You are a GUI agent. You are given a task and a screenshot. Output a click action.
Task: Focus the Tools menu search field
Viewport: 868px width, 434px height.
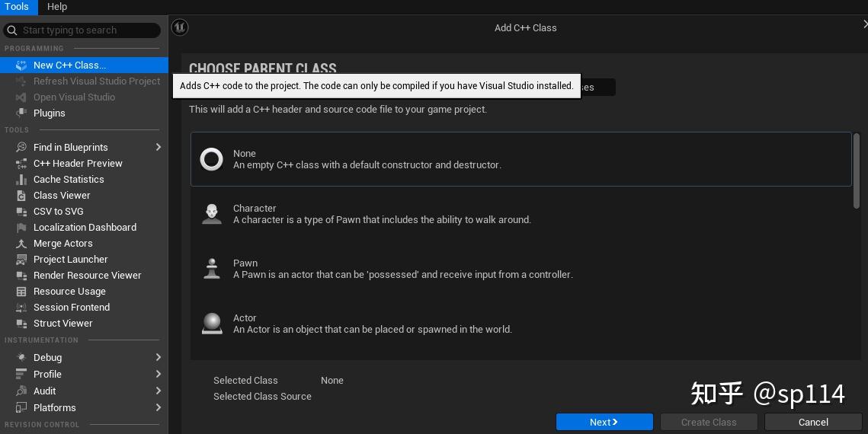(x=88, y=30)
